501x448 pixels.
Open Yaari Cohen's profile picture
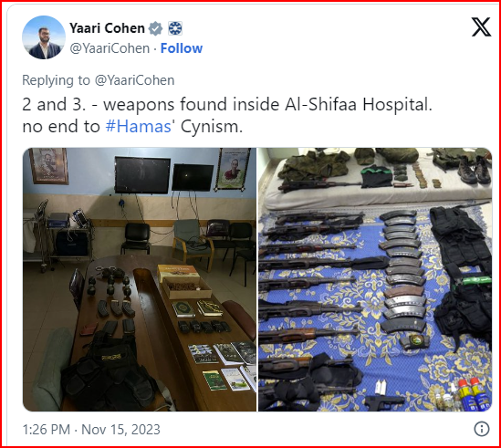tap(44, 37)
